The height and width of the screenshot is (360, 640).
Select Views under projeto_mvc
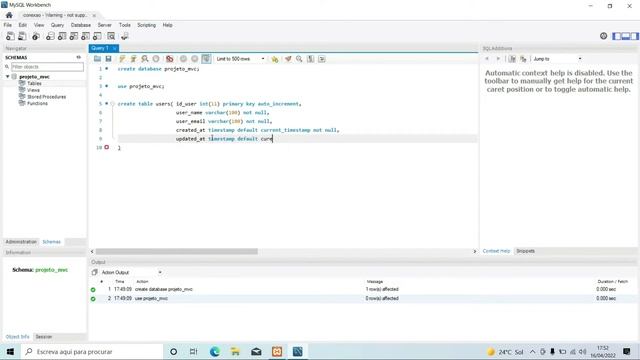coord(33,90)
